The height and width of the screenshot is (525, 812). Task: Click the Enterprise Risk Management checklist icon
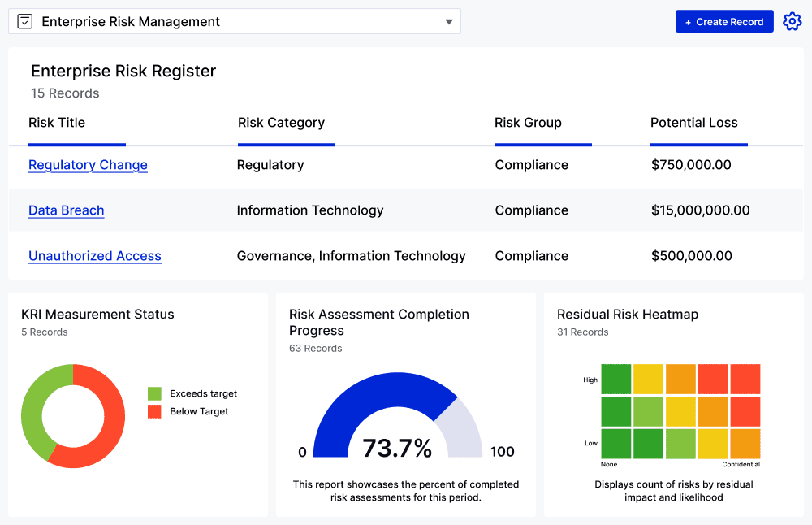25,22
